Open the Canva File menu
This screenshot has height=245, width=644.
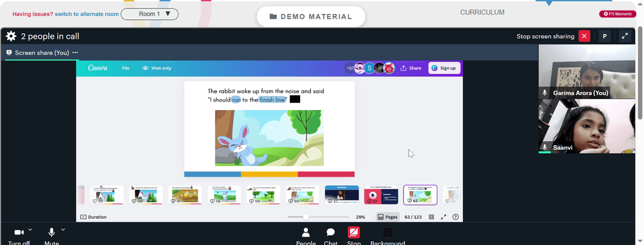pyautogui.click(x=126, y=68)
